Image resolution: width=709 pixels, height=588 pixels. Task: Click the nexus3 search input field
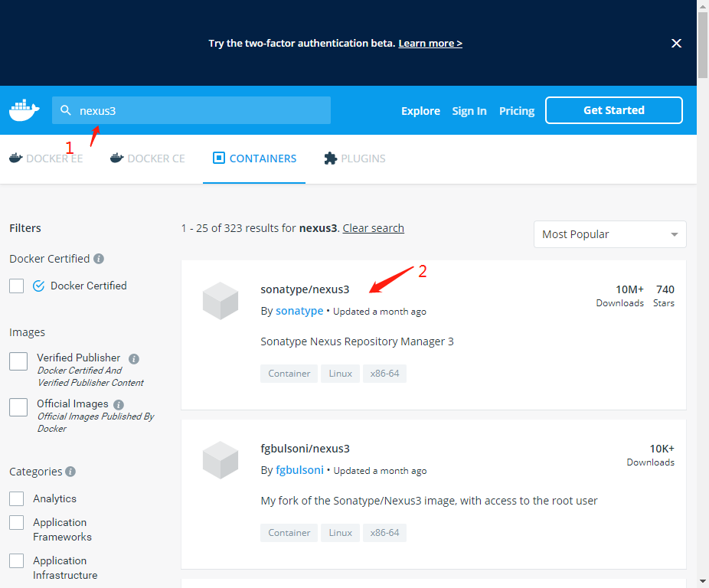[199, 110]
